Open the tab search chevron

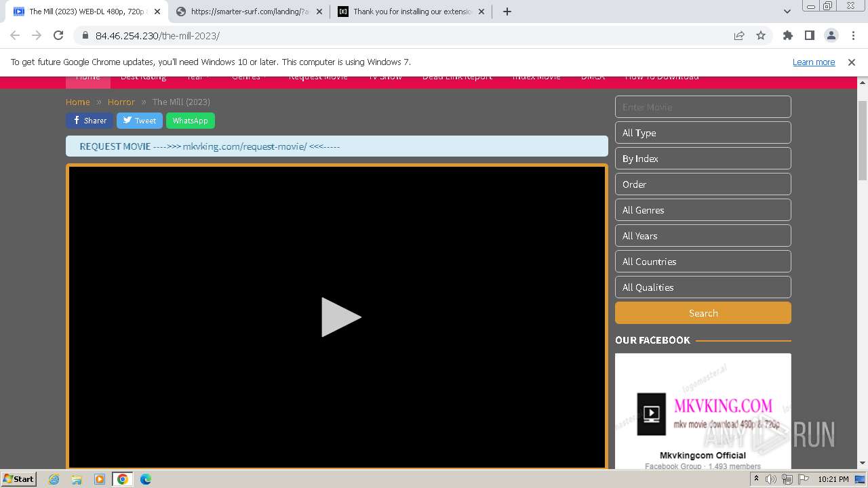[787, 12]
